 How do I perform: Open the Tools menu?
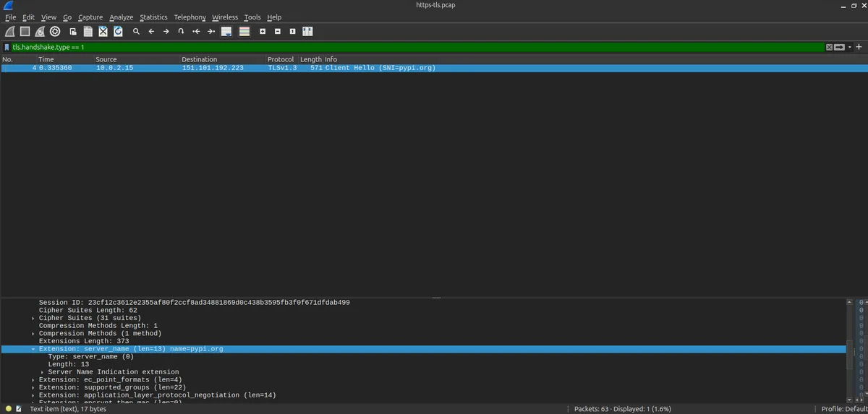(252, 17)
